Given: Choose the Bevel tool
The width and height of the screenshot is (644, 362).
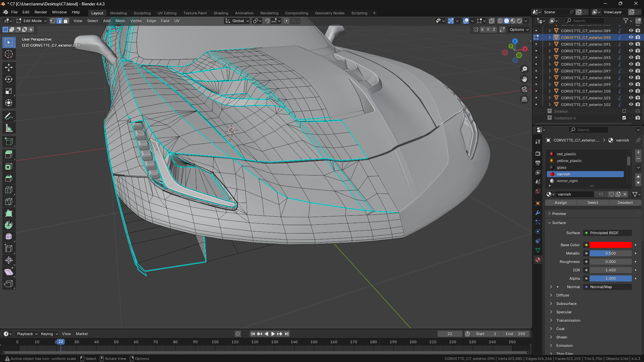Looking at the screenshot, I should click(9, 178).
